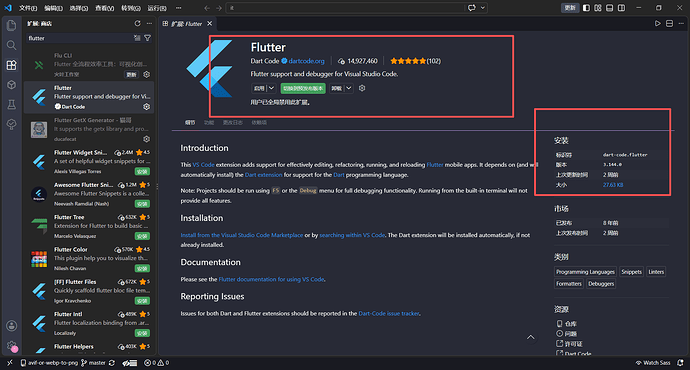Switch to the 更改日志 tab
690x370 pixels.
pyautogui.click(x=232, y=123)
